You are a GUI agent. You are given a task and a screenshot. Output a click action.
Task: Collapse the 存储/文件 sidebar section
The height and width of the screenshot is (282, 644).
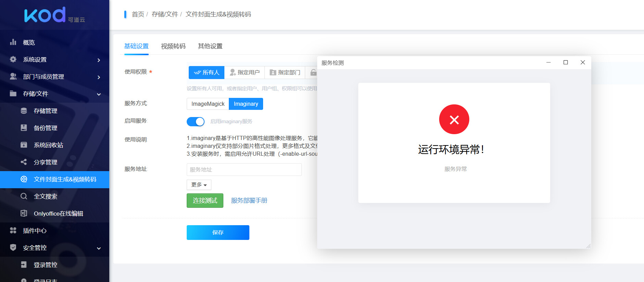[99, 94]
